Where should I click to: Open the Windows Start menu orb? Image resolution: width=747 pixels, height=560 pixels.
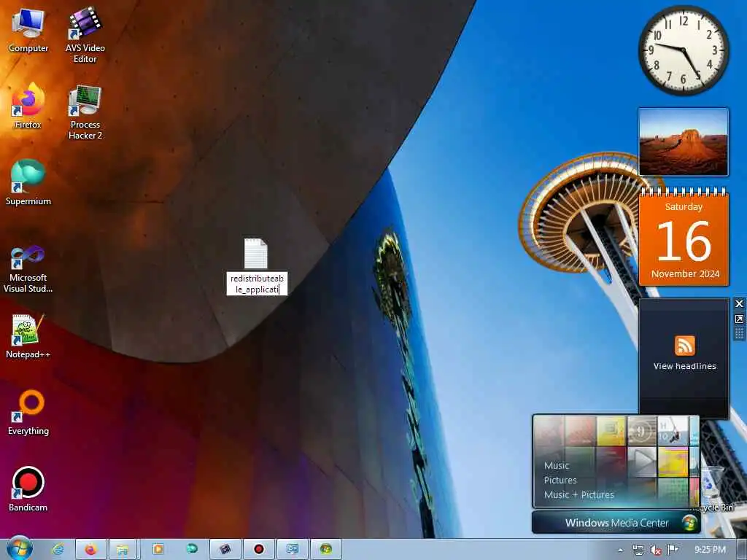[20, 549]
